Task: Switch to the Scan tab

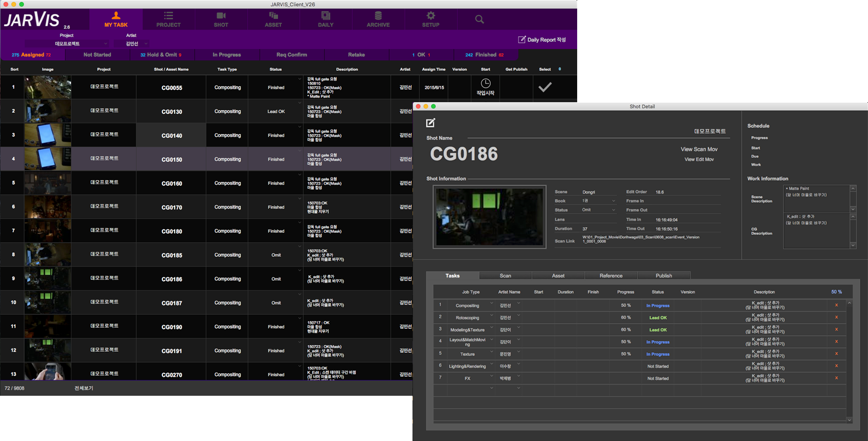Action: click(x=505, y=276)
